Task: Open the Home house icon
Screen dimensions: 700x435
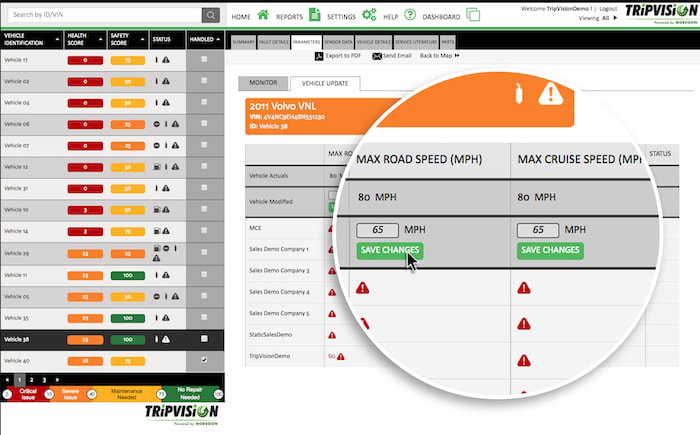Action: tap(263, 16)
